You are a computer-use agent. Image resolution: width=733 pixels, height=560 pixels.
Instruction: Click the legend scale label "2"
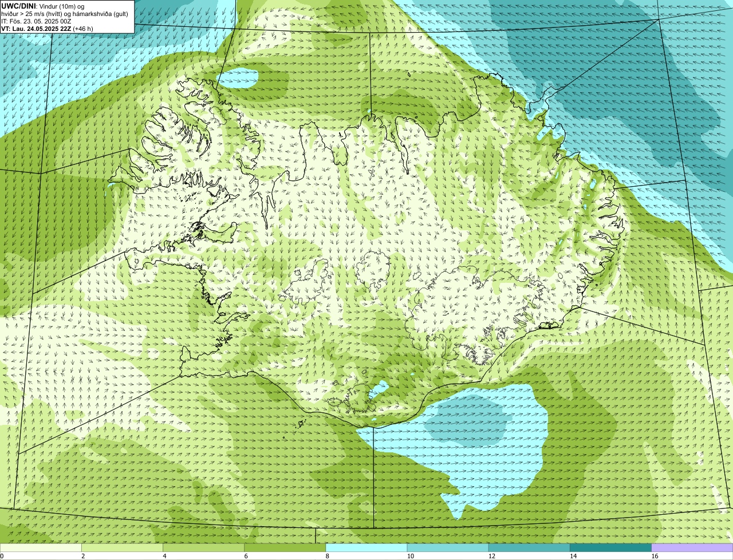pyautogui.click(x=83, y=556)
